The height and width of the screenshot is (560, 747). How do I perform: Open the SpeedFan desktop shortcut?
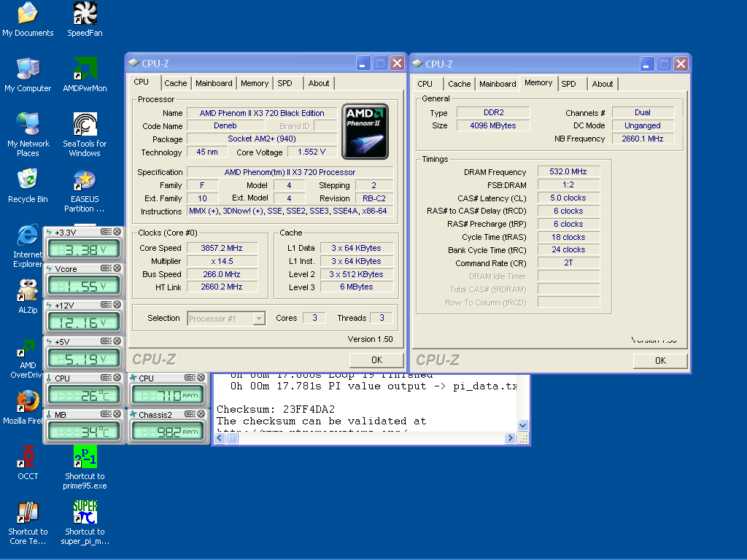85,14
